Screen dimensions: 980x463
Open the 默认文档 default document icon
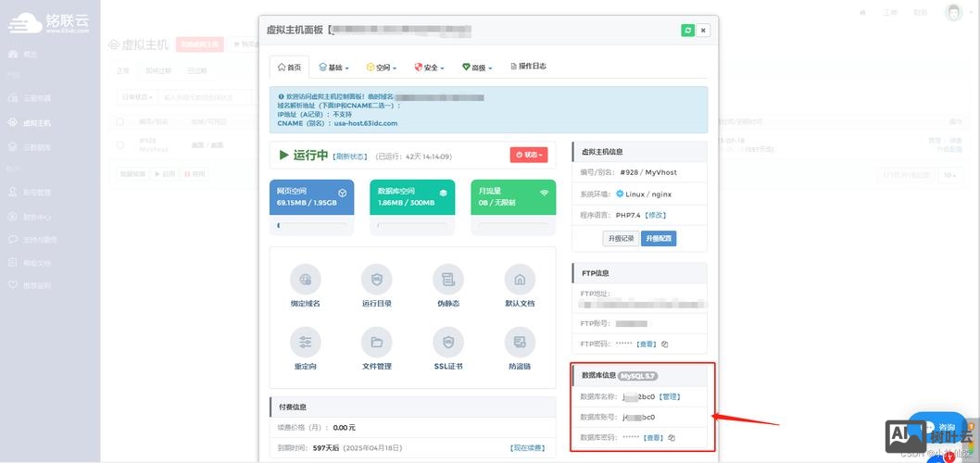520,280
